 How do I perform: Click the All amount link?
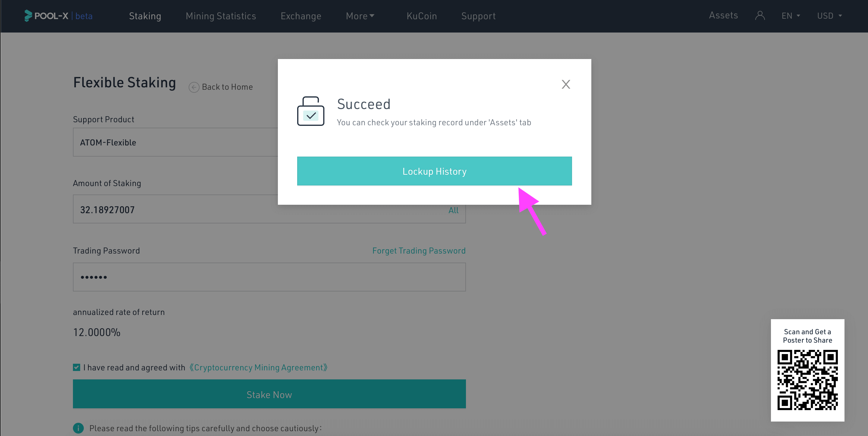454,210
